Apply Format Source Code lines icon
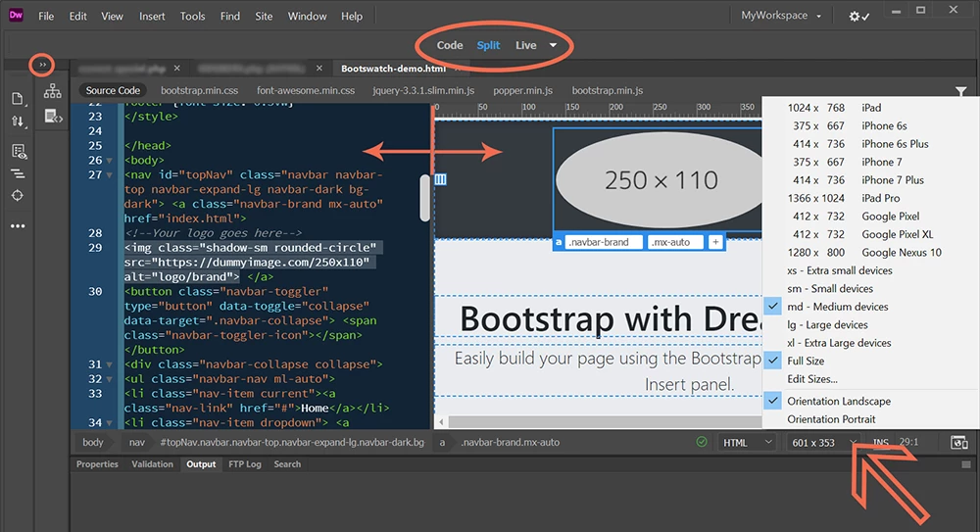 pos(18,173)
